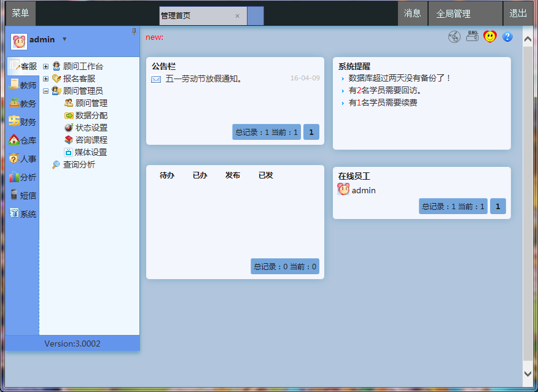The width and height of the screenshot is (538, 392).
Task: Switch to the 已办 tab
Action: [200, 175]
